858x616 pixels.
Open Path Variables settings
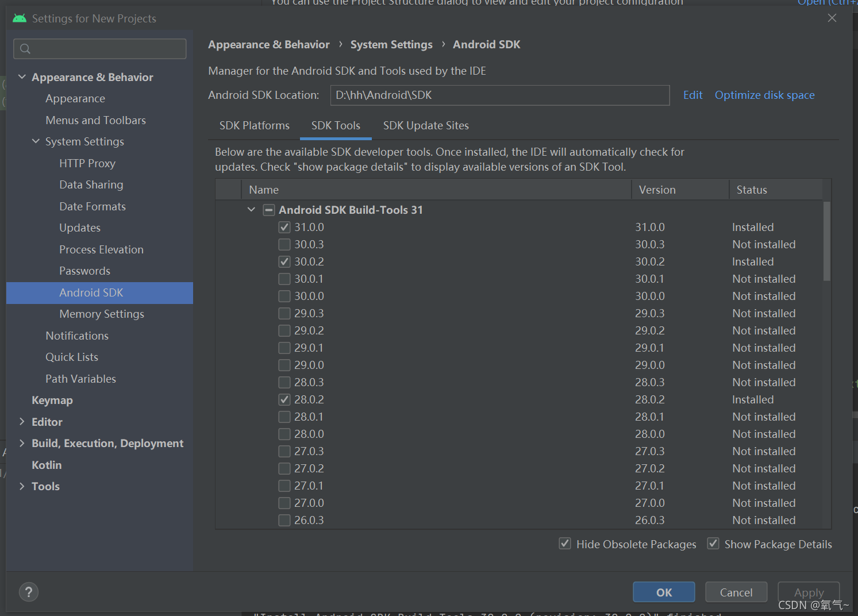pos(81,379)
